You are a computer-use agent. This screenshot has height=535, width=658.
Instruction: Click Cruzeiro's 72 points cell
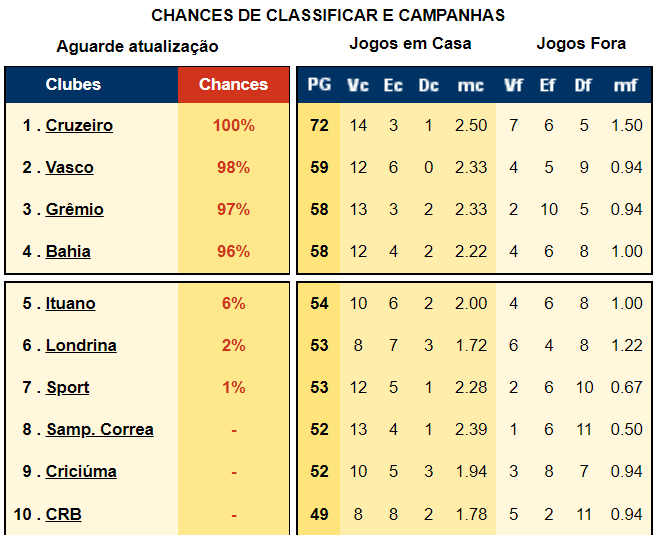click(x=319, y=125)
